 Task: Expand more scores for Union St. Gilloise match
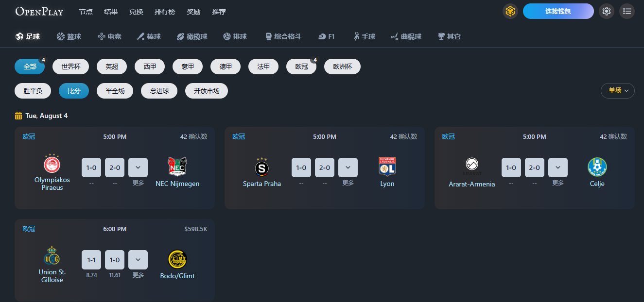(138, 260)
